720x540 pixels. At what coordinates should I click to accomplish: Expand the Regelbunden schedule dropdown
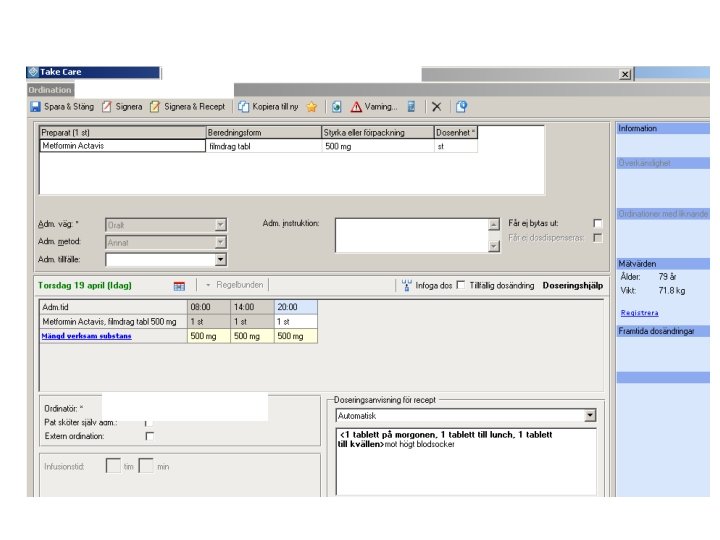[208, 285]
